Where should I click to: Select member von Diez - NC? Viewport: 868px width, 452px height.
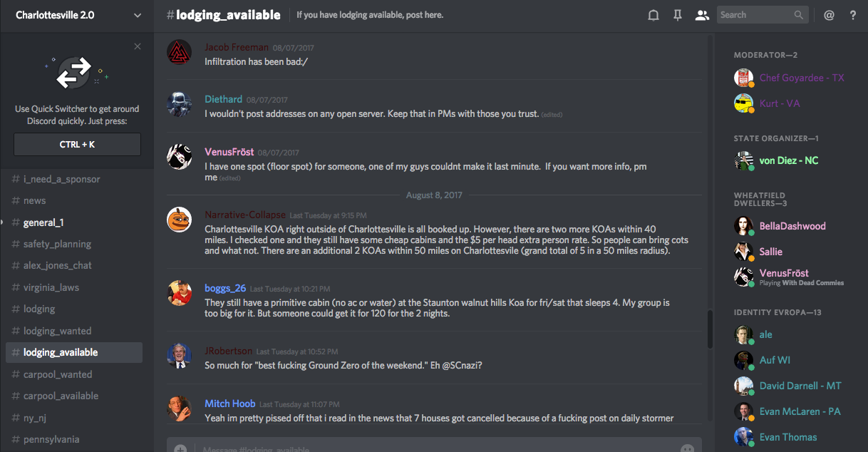[788, 160]
